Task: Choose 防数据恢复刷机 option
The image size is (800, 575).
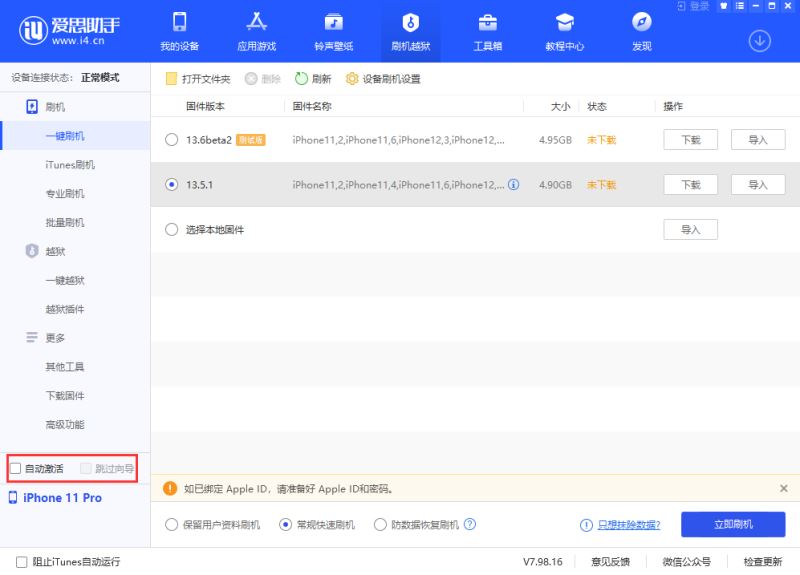Action: (380, 524)
